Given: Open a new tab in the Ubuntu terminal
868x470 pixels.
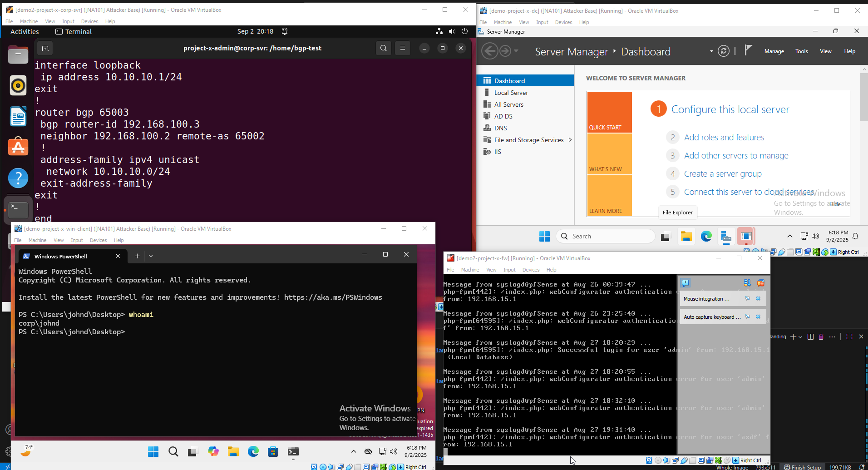Looking at the screenshot, I should tap(45, 48).
